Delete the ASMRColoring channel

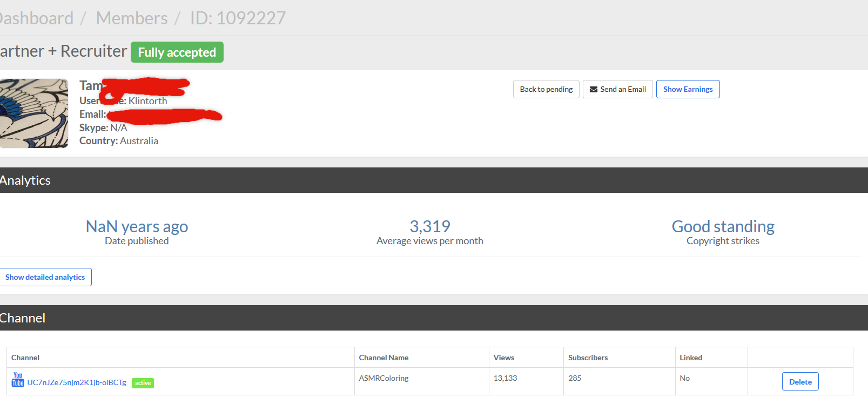[800, 381]
